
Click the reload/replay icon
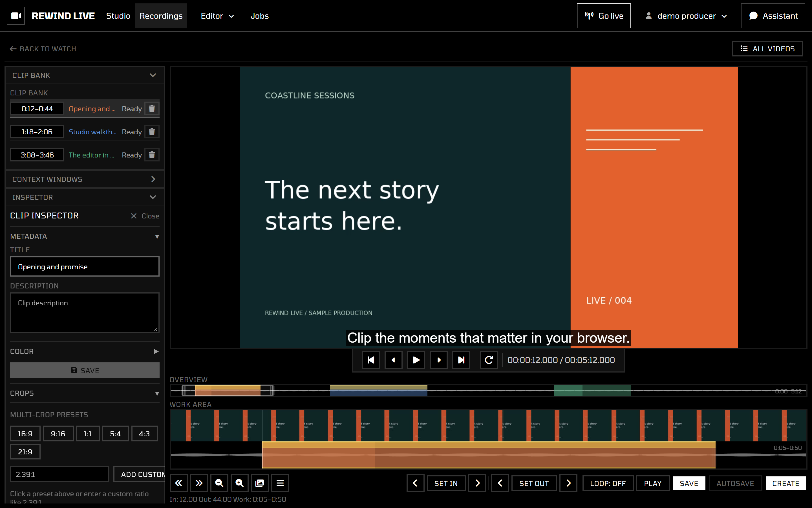(489, 360)
